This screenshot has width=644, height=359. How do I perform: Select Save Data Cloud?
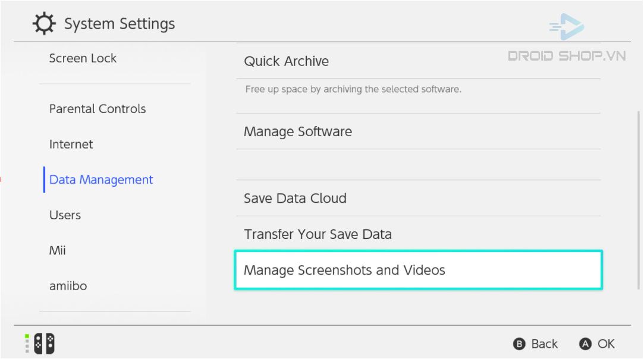click(418, 199)
